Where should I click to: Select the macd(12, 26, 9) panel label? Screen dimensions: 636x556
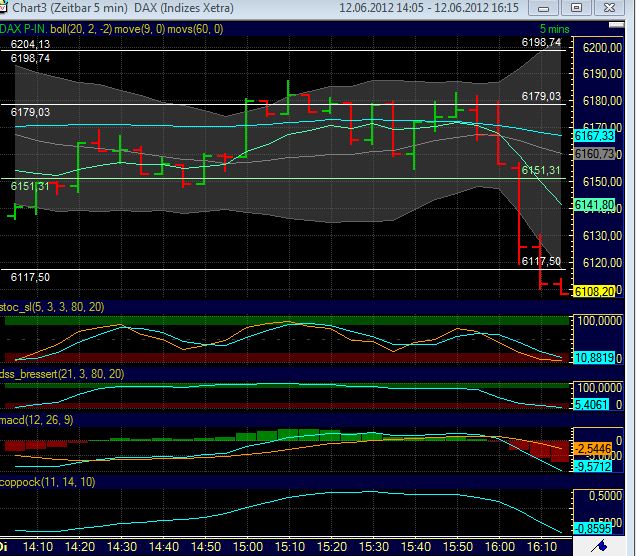[x=37, y=420]
